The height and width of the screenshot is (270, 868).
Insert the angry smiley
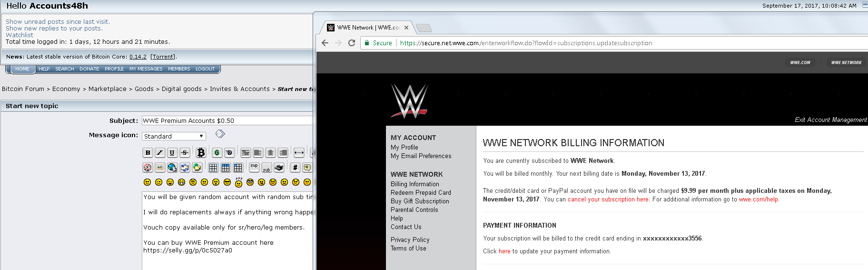[193, 182]
